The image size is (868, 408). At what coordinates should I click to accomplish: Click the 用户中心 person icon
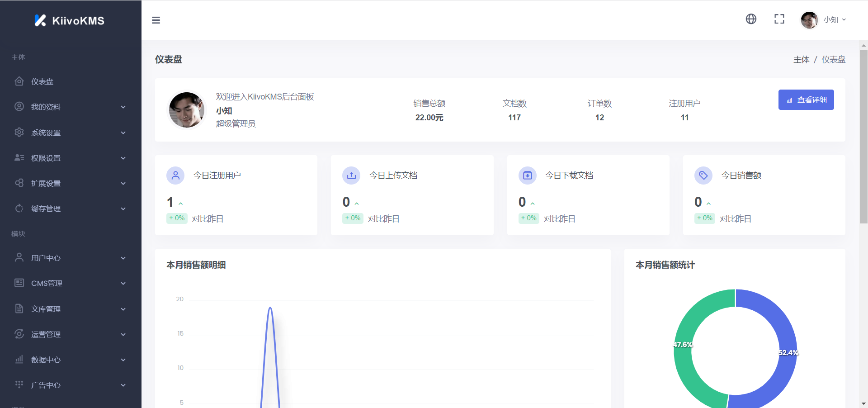pyautogui.click(x=19, y=257)
